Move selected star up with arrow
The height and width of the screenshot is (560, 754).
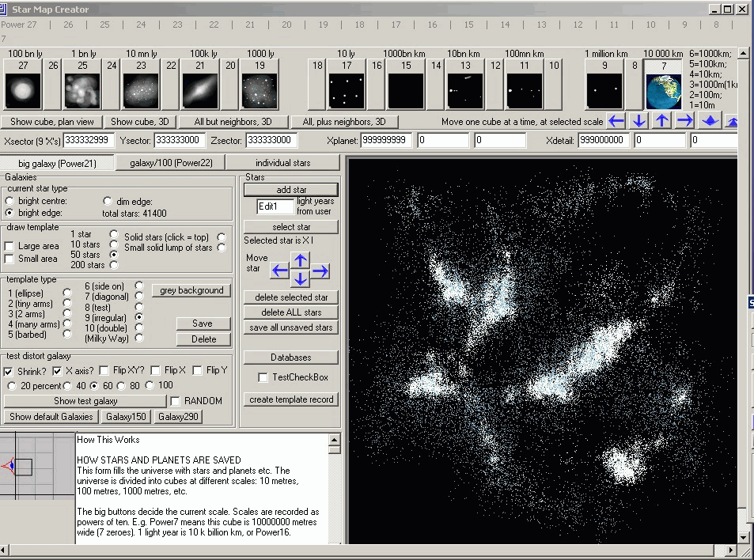pos(301,260)
